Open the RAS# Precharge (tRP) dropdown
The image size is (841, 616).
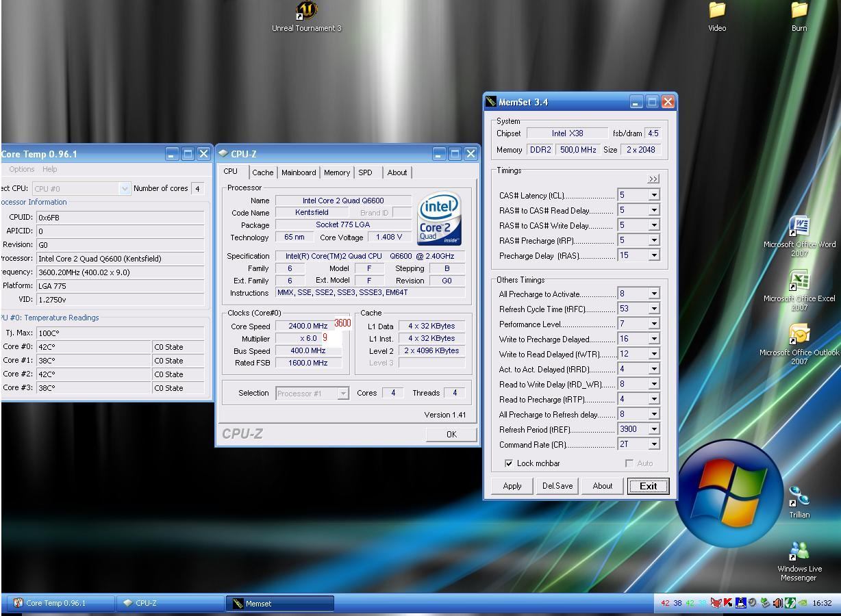653,240
